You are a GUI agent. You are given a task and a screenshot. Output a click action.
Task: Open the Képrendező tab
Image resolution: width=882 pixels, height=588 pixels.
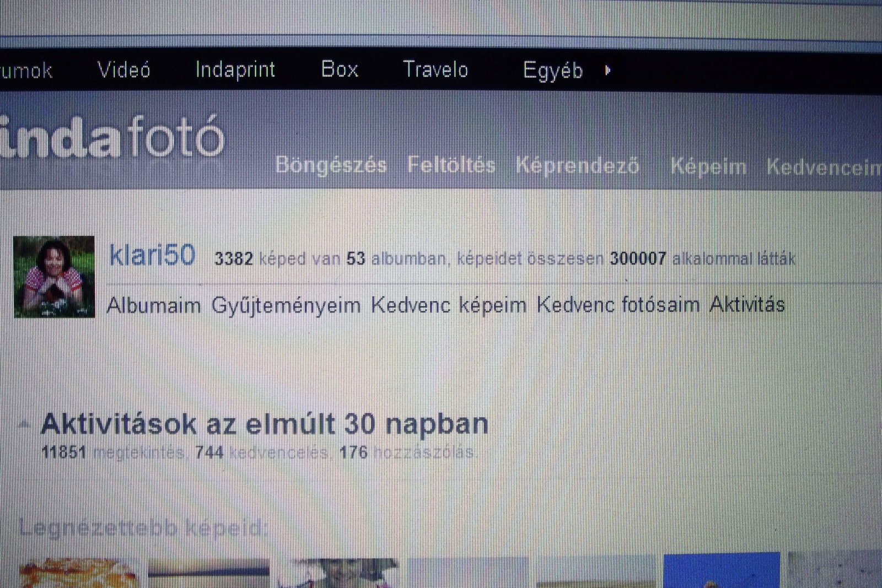[577, 165]
